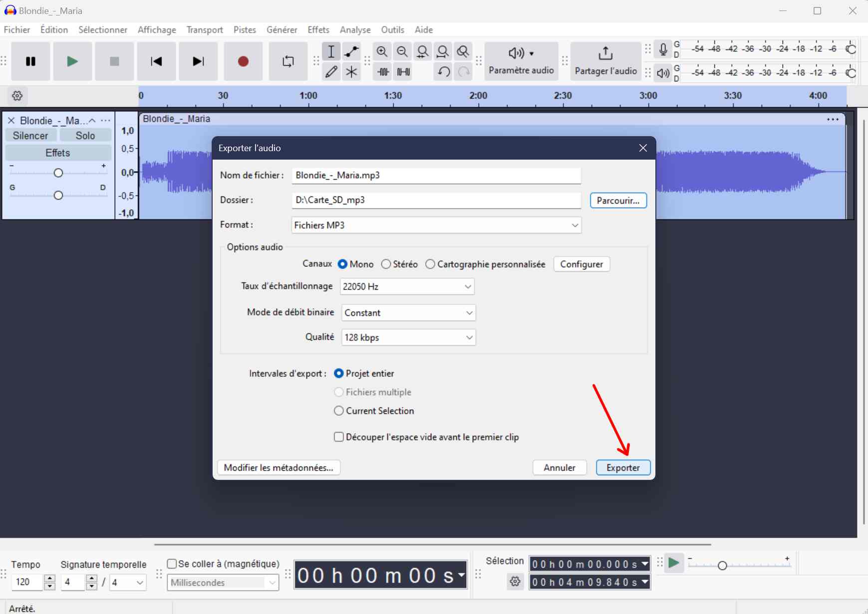868x614 pixels.
Task: Select Projet entier export range
Action: click(364, 374)
